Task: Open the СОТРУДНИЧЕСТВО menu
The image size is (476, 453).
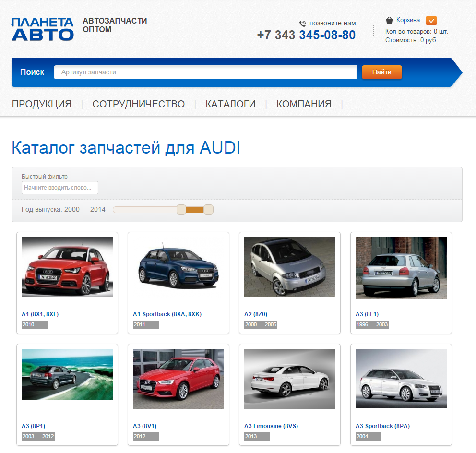Action: [138, 104]
